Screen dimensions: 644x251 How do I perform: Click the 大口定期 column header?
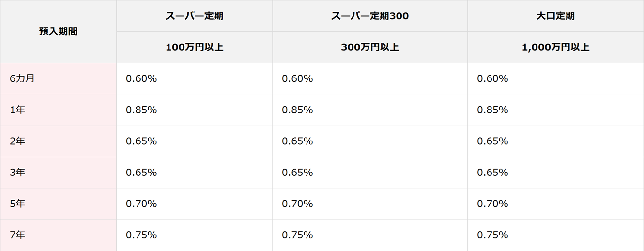pyautogui.click(x=555, y=16)
